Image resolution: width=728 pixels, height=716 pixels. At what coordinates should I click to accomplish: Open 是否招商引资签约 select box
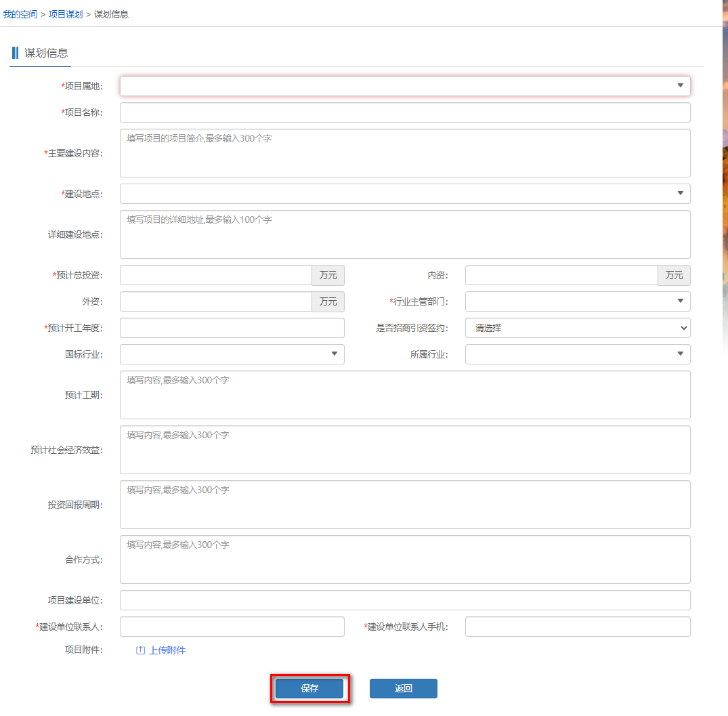(577, 329)
